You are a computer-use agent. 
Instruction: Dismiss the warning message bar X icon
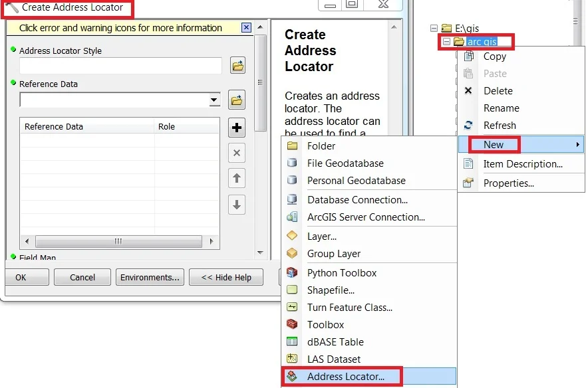tap(246, 28)
